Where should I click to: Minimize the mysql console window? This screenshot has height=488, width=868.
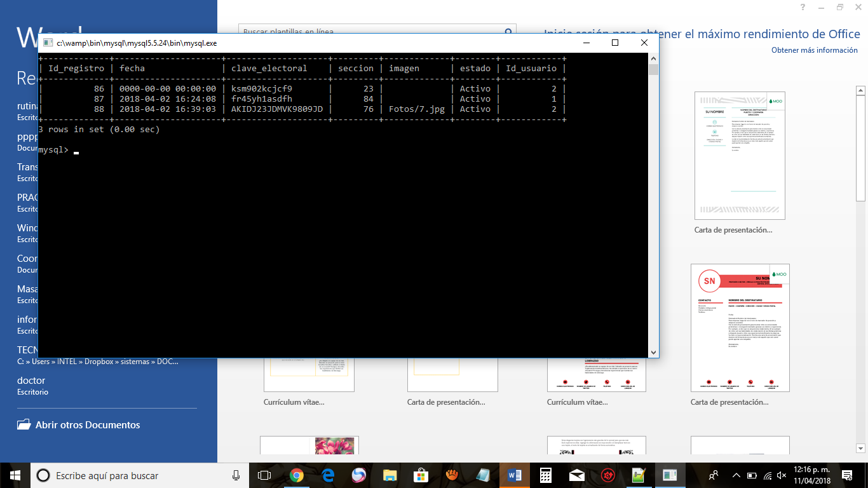[586, 43]
